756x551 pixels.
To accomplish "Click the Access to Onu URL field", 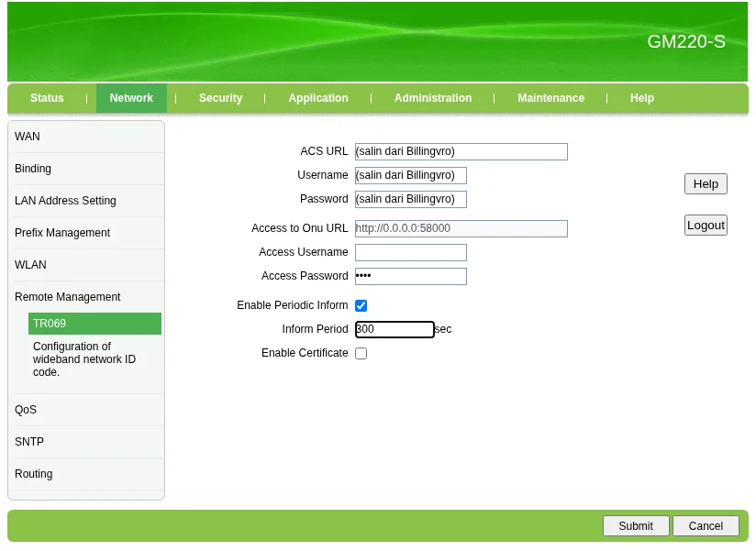I will (x=461, y=229).
